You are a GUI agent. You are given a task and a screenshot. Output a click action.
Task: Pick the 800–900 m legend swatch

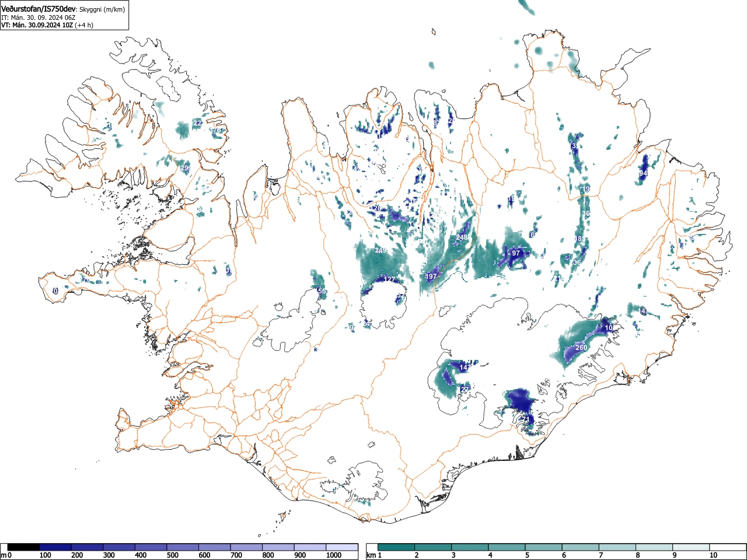[x=278, y=547]
